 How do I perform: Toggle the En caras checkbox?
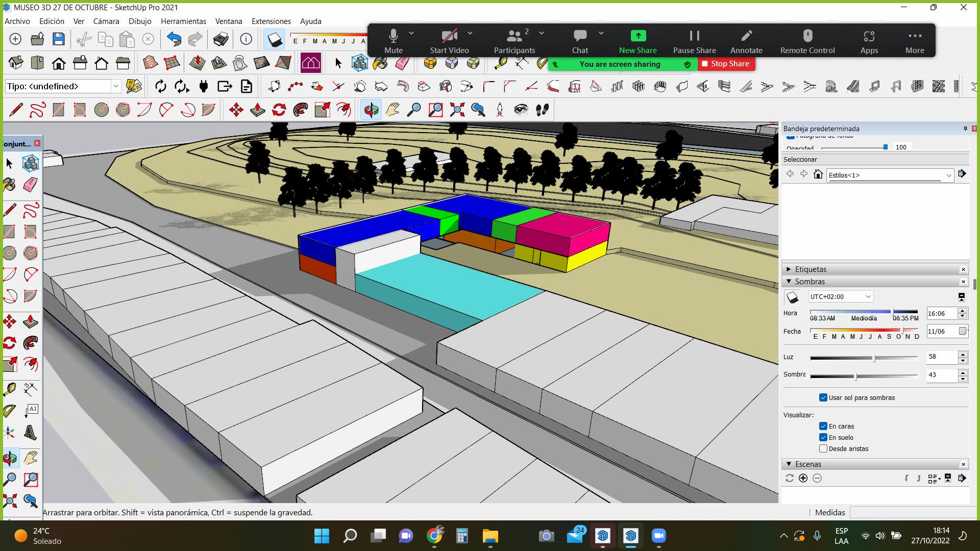(823, 426)
